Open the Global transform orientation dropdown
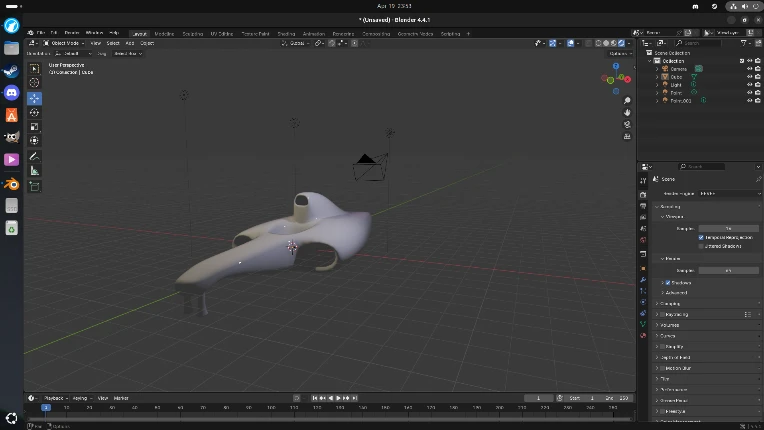Screen dimensions: 764x430 [x=296, y=43]
